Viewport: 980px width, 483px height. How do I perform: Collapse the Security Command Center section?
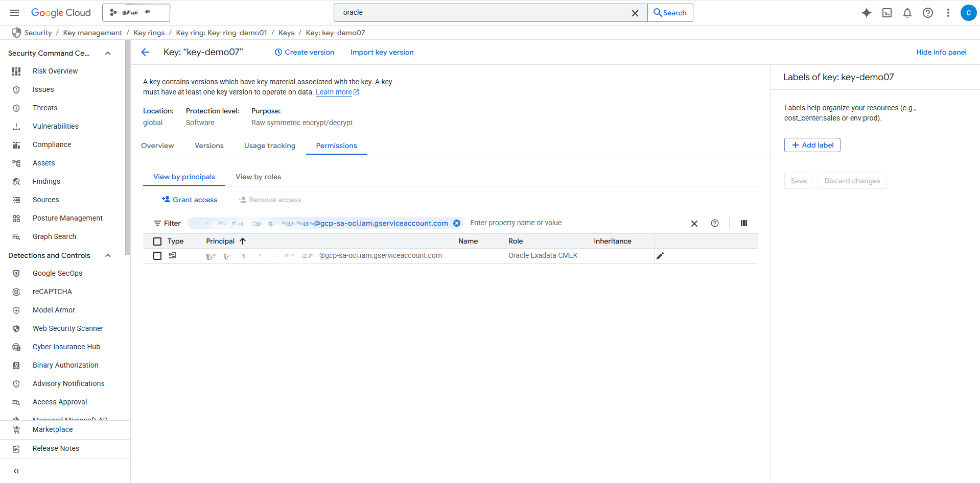tap(107, 53)
